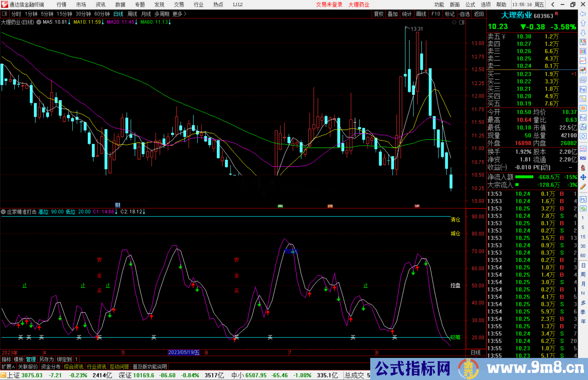Click the F10 icon in right sidebar
Image resolution: width=588 pixels, height=380 pixels.
(583, 89)
